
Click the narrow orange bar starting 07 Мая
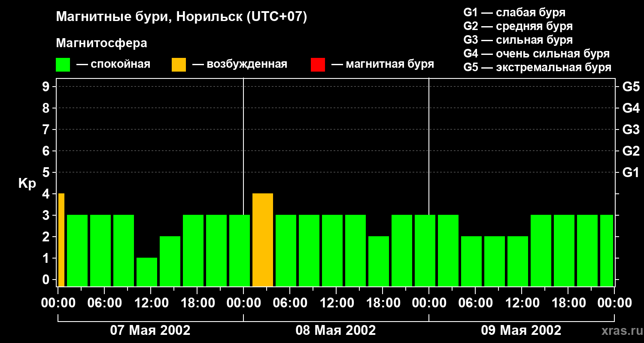pos(61,240)
